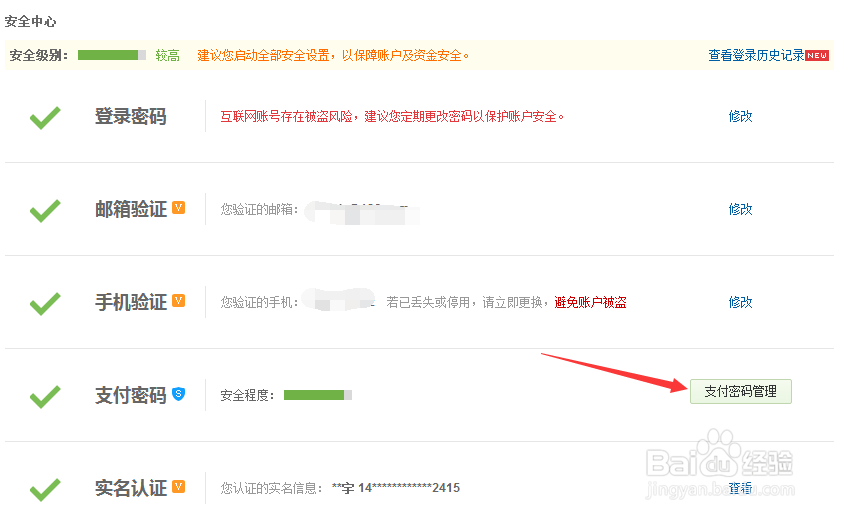
Task: Click the green checkmark beside 登录密码
Action: (45, 118)
